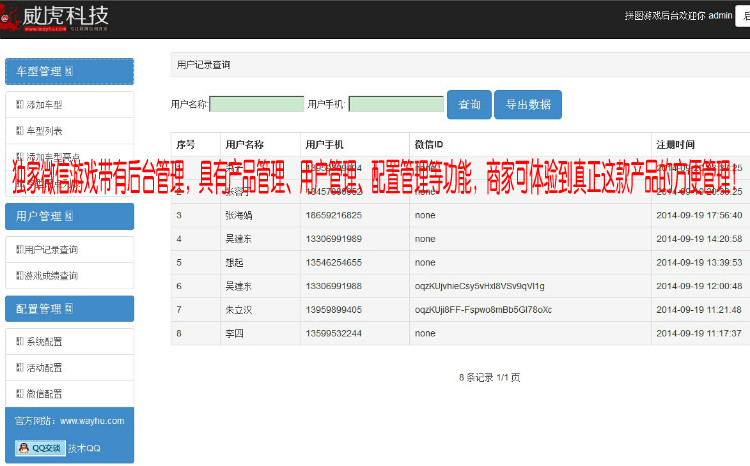The image size is (750, 466).
Task: Collapse the 车型管理 sidebar section
Action: tap(68, 72)
